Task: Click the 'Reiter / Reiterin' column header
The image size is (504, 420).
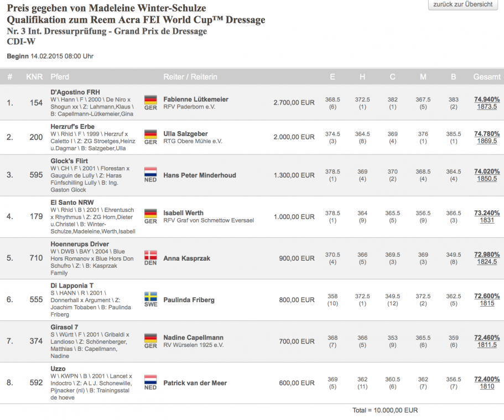Action: pyautogui.click(x=190, y=77)
